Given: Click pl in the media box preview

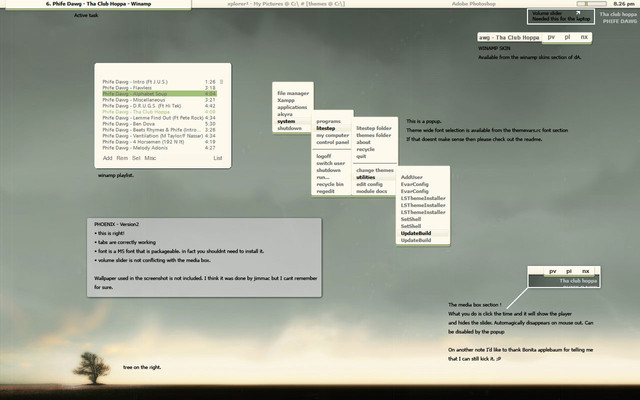Looking at the screenshot, I should pyautogui.click(x=569, y=271).
